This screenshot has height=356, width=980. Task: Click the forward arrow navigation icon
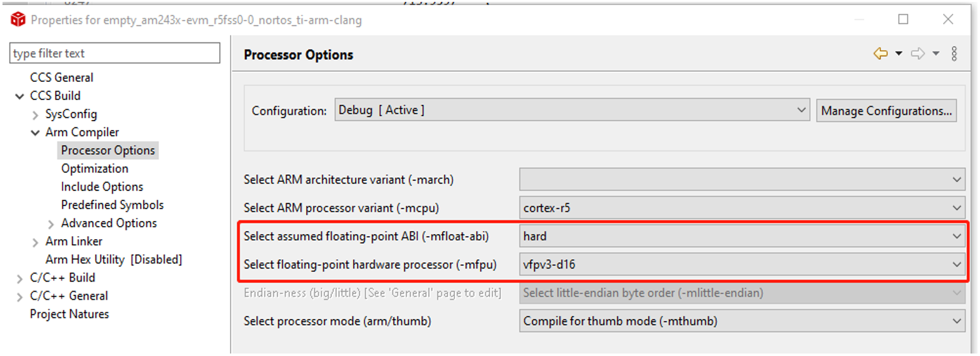(917, 54)
